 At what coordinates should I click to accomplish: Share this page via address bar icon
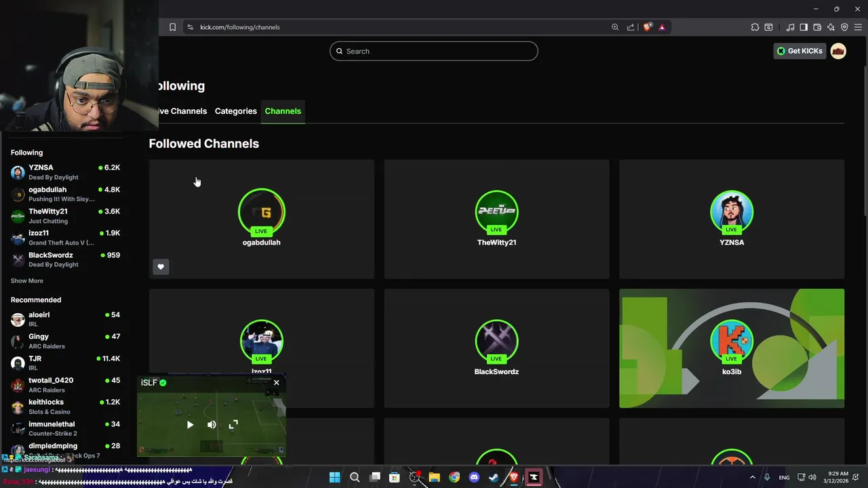(x=631, y=27)
